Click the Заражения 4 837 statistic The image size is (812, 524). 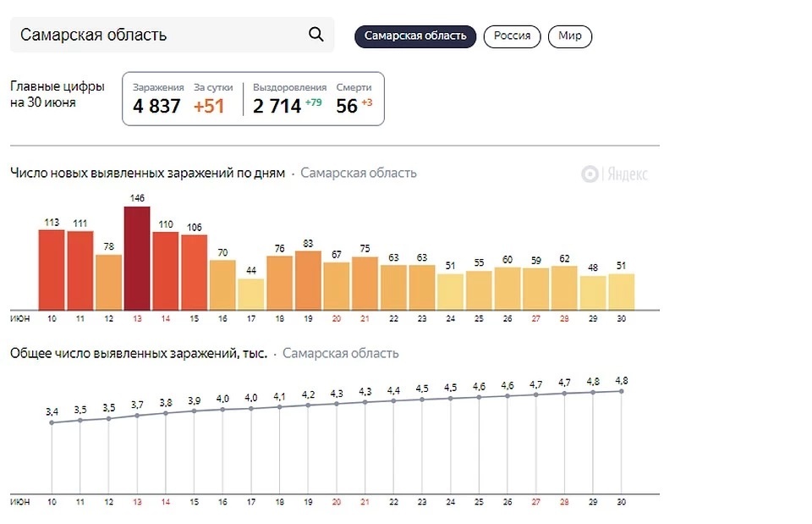pyautogui.click(x=157, y=99)
